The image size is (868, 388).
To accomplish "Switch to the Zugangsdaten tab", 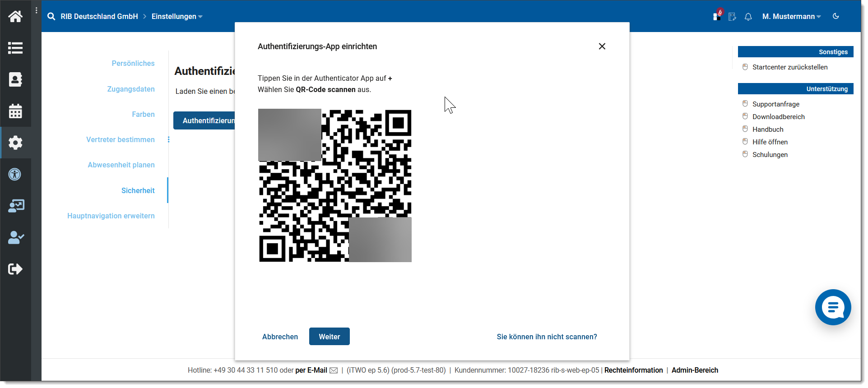I will [x=131, y=89].
